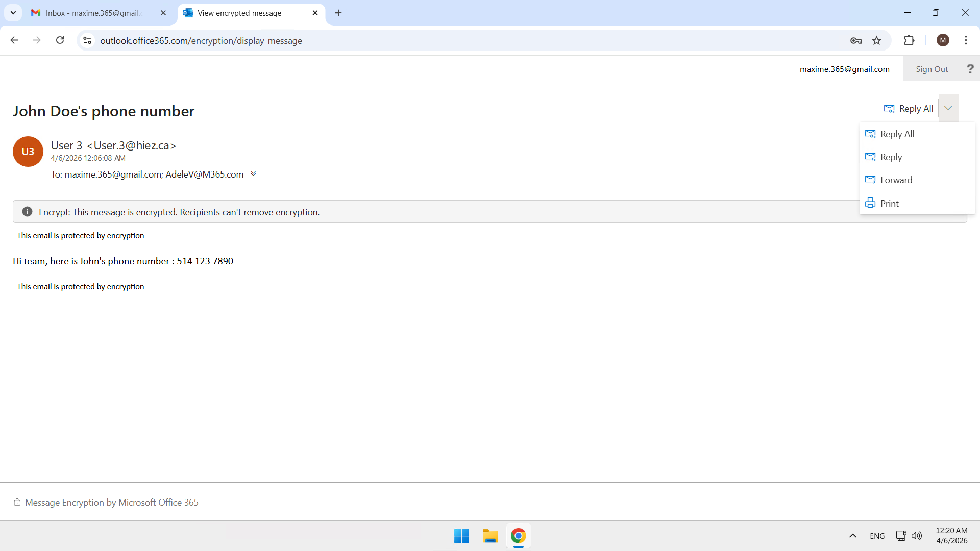Open File Explorer from the taskbar
The image size is (980, 551).
coord(490,536)
